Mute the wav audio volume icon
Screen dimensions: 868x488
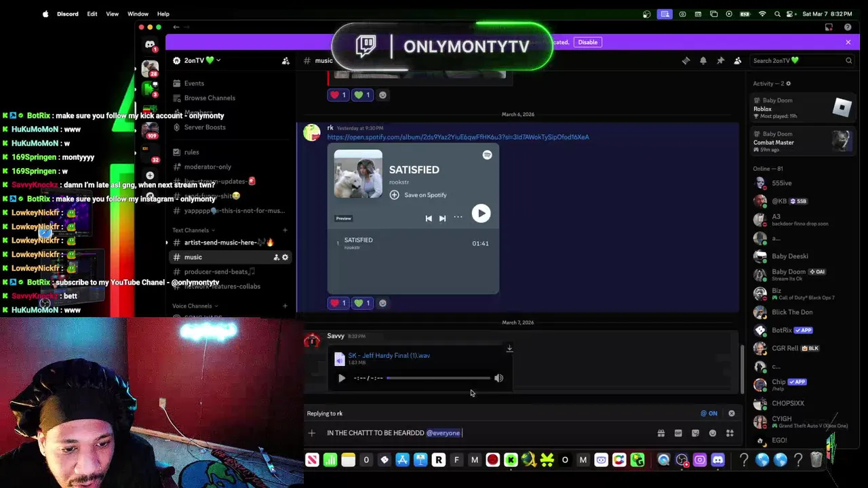[498, 378]
